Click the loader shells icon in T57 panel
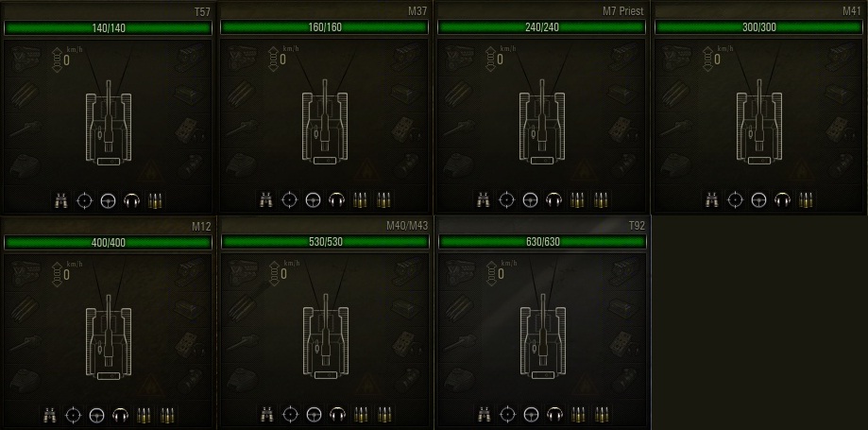868x430 pixels. tap(157, 200)
